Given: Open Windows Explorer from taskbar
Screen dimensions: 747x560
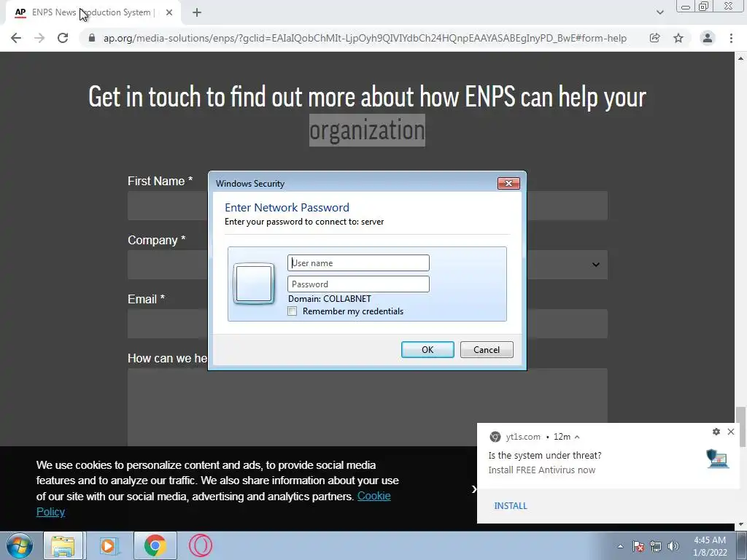Looking at the screenshot, I should point(63,545).
